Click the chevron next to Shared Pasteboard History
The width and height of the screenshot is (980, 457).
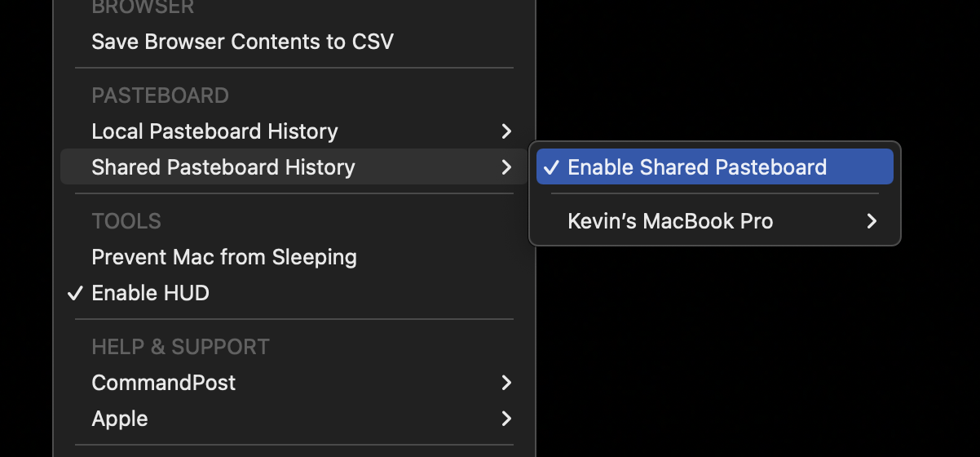click(506, 167)
